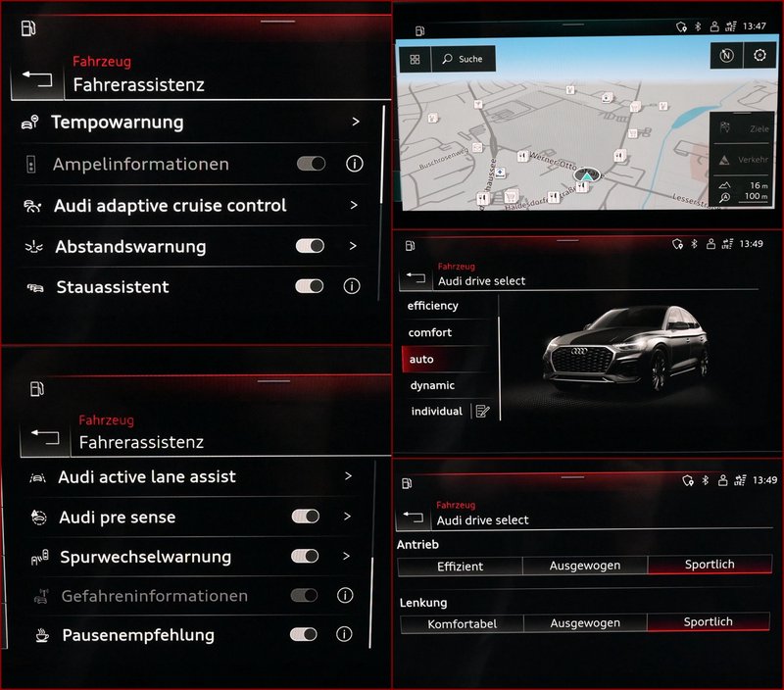The height and width of the screenshot is (690, 784).
Task: Toggle the Spurwechselwarnung switch
Action: (x=305, y=556)
